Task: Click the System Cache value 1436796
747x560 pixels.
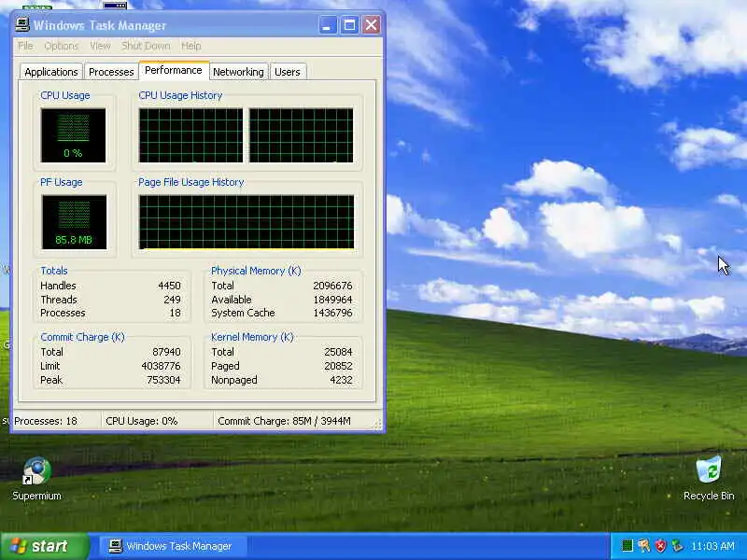Action: (332, 313)
